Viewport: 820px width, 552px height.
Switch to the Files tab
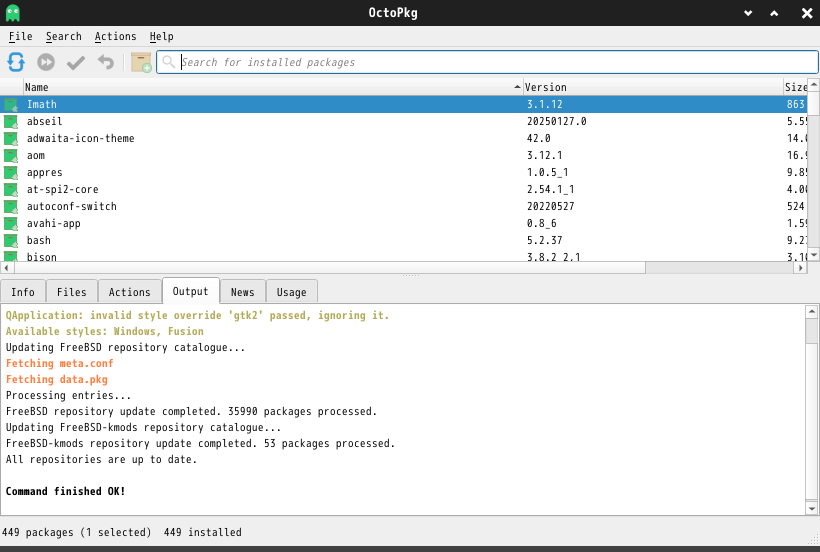(71, 292)
